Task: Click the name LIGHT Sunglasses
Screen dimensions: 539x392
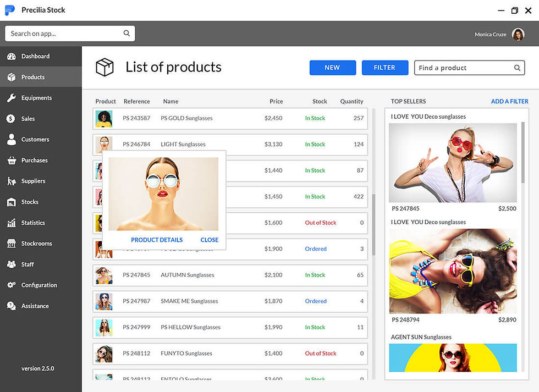Action: pyautogui.click(x=183, y=144)
